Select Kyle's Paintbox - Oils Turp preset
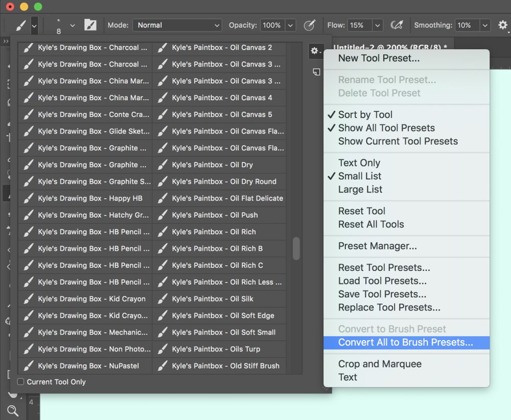Viewport: 511px width, 420px height. (219, 349)
